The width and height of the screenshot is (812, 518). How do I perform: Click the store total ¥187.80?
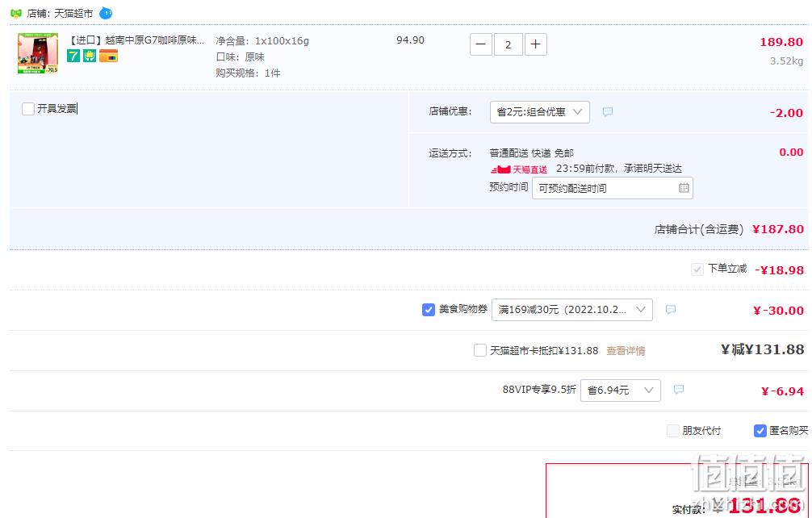click(778, 229)
